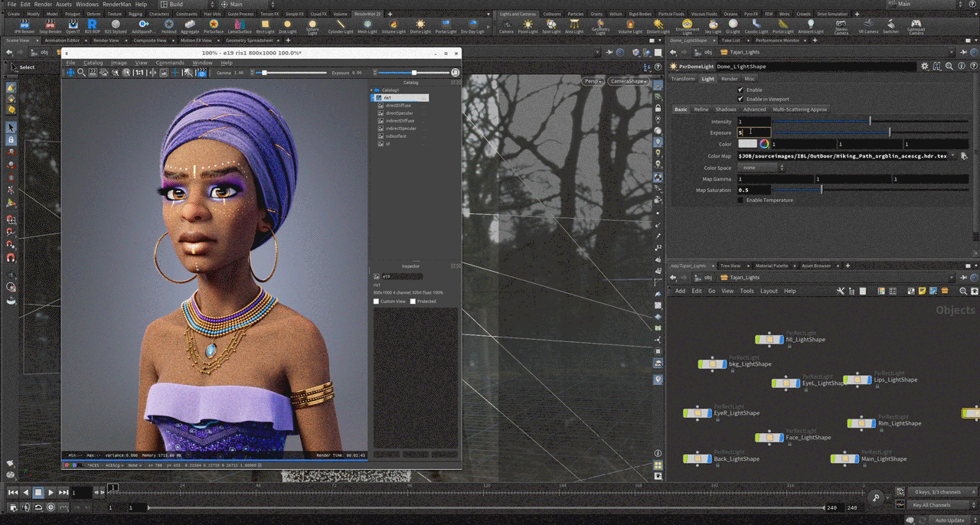Image resolution: width=980 pixels, height=525 pixels.
Task: Open the Persp view dropdown
Action: pyautogui.click(x=593, y=81)
